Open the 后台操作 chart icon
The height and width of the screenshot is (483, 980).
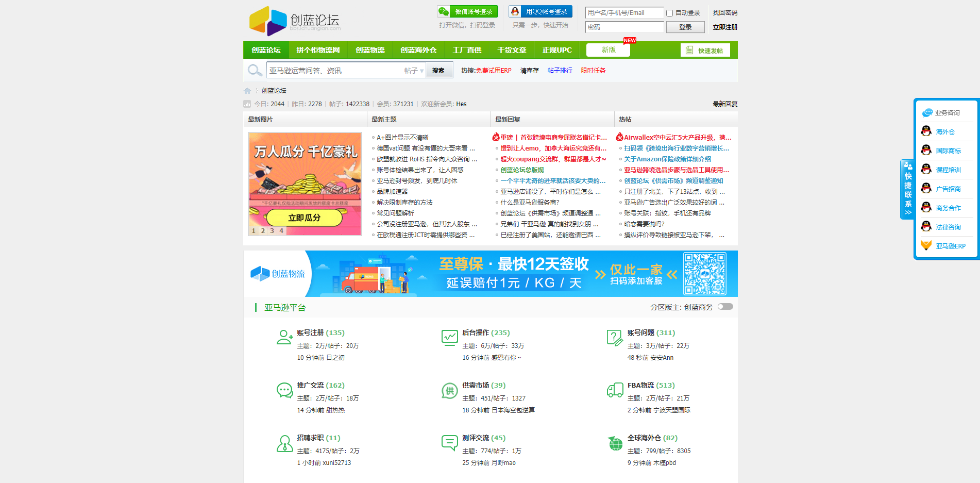[450, 337]
